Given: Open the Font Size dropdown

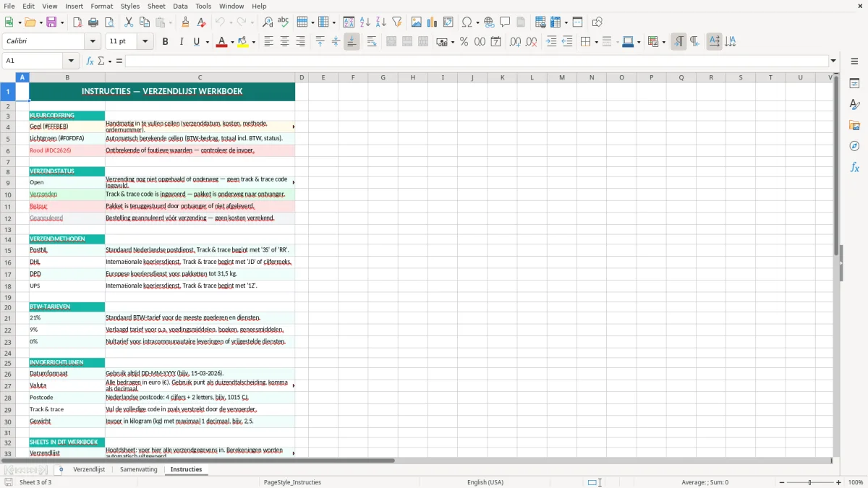Looking at the screenshot, I should [145, 42].
